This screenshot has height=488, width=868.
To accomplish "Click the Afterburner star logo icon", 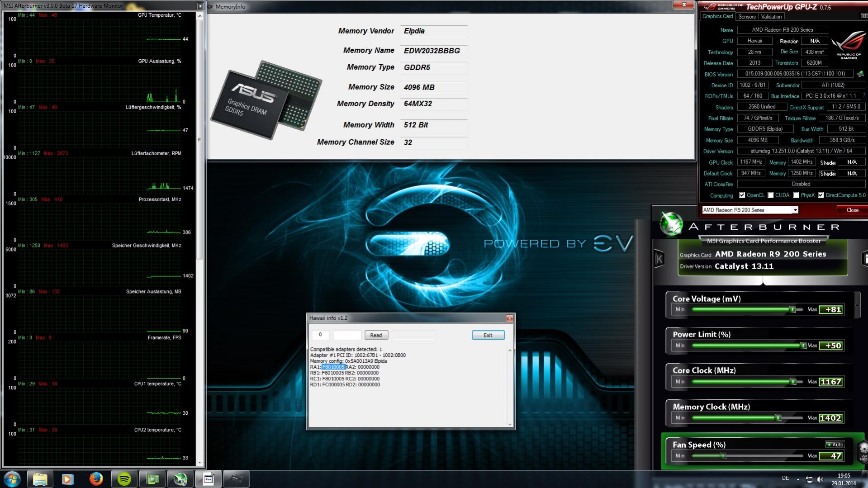I will click(x=671, y=223).
